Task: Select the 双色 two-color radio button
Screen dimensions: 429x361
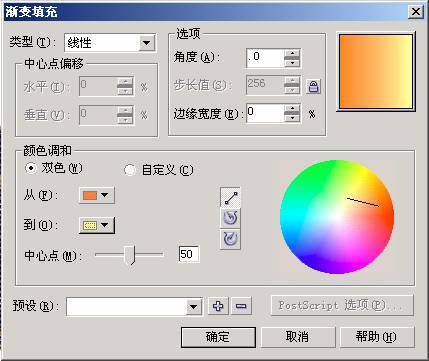Action: [x=31, y=168]
